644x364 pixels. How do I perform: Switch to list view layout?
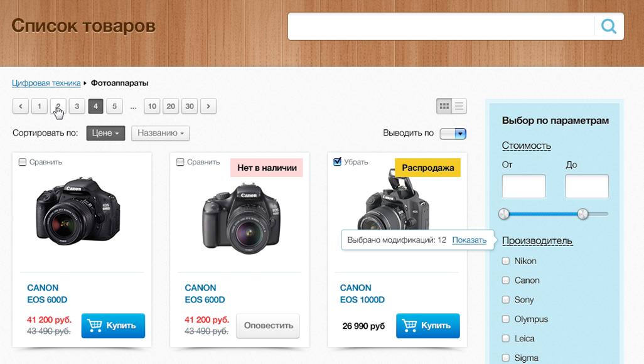click(459, 107)
